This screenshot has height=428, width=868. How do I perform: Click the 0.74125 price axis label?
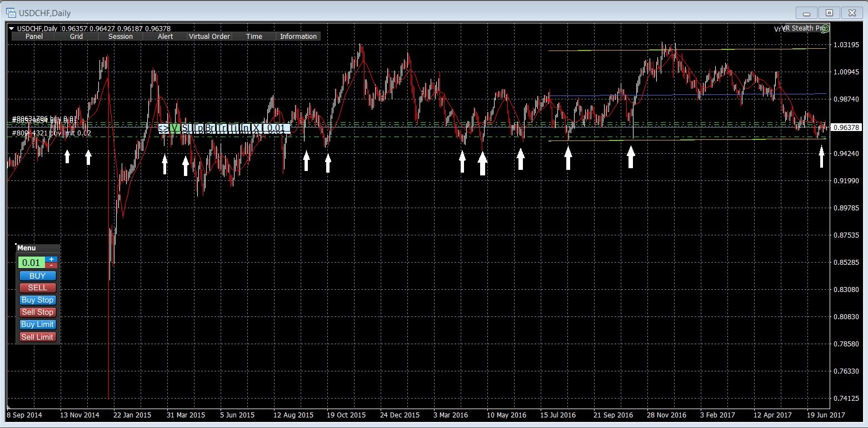pos(847,398)
